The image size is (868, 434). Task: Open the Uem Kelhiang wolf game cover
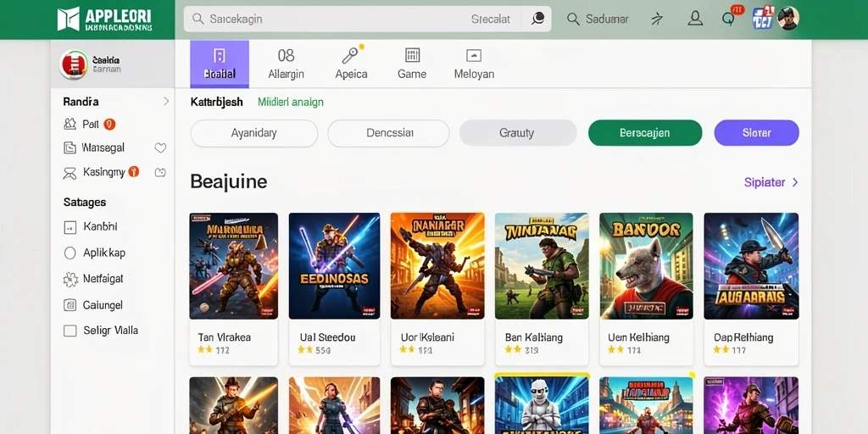[x=646, y=265]
